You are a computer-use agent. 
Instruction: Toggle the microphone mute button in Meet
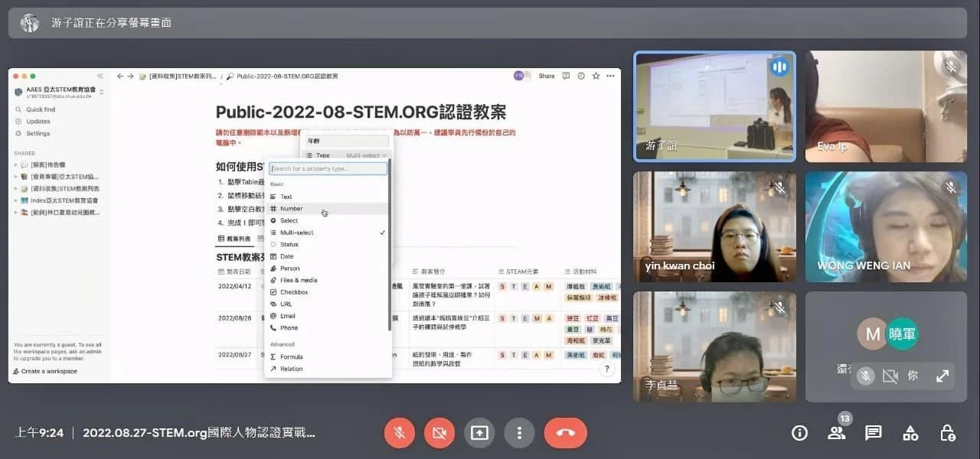tap(399, 433)
